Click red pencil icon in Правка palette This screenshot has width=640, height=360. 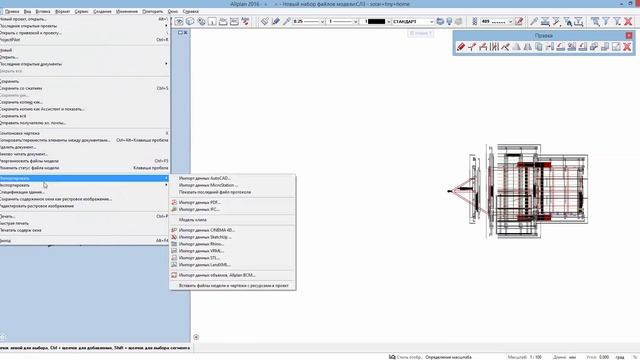click(x=461, y=47)
